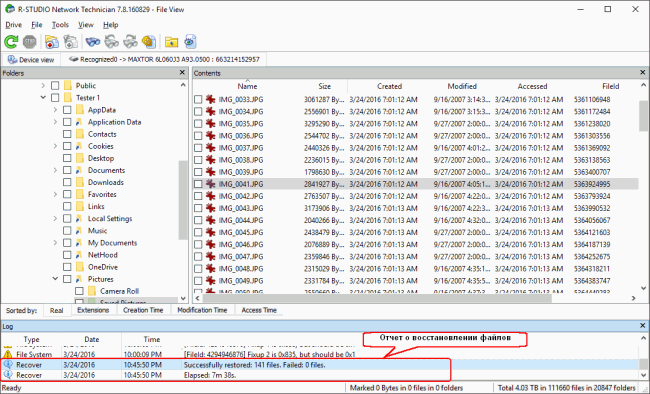Click the info icon of Successfully restored row
650x394 pixels.
[x=7, y=365]
